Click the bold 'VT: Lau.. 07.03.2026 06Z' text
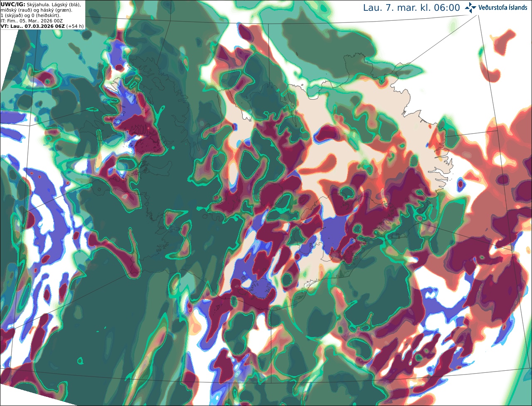The height and width of the screenshot is (406, 532). pyautogui.click(x=32, y=26)
